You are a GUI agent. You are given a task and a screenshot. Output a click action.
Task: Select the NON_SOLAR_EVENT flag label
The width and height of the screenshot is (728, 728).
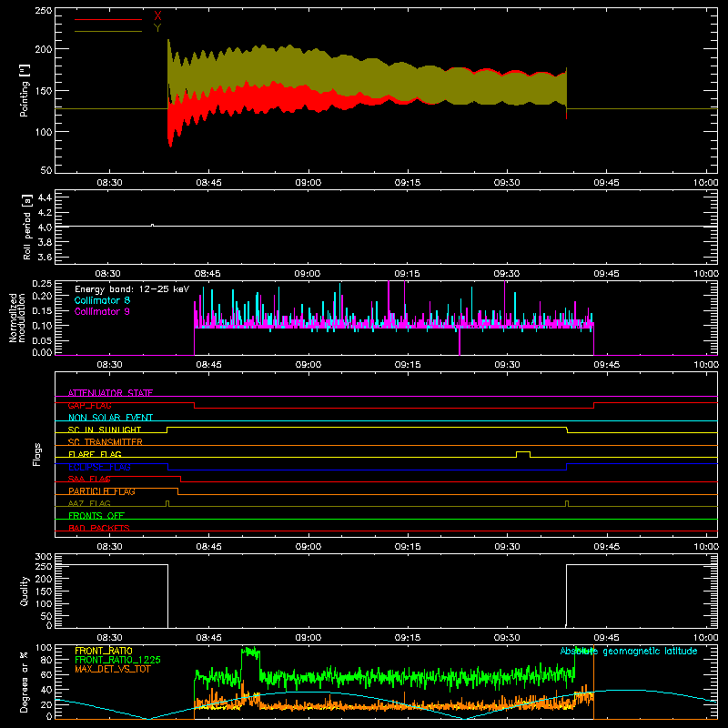pos(110,418)
